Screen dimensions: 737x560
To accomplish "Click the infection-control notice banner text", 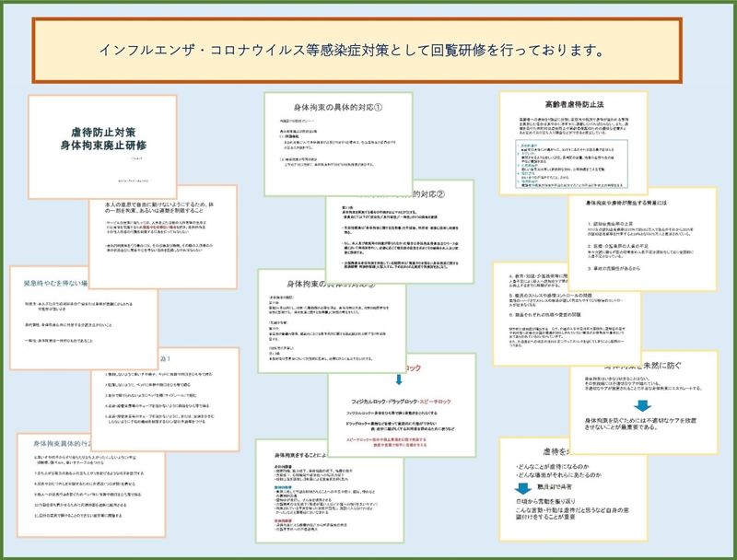I will (352, 51).
